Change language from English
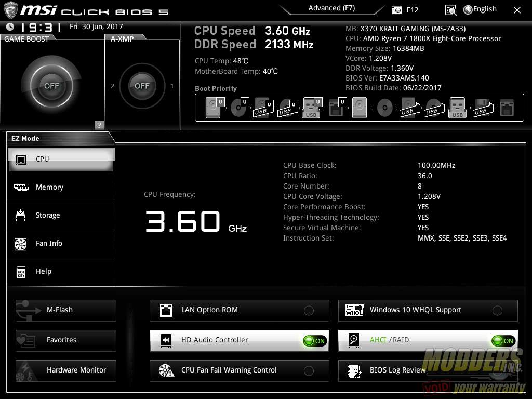The image size is (532, 399). click(x=480, y=9)
